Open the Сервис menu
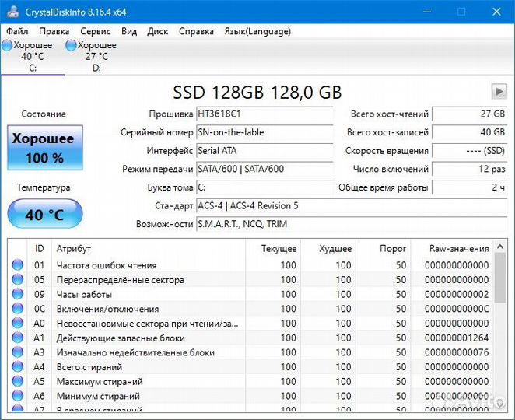The image size is (515, 420). point(95,32)
